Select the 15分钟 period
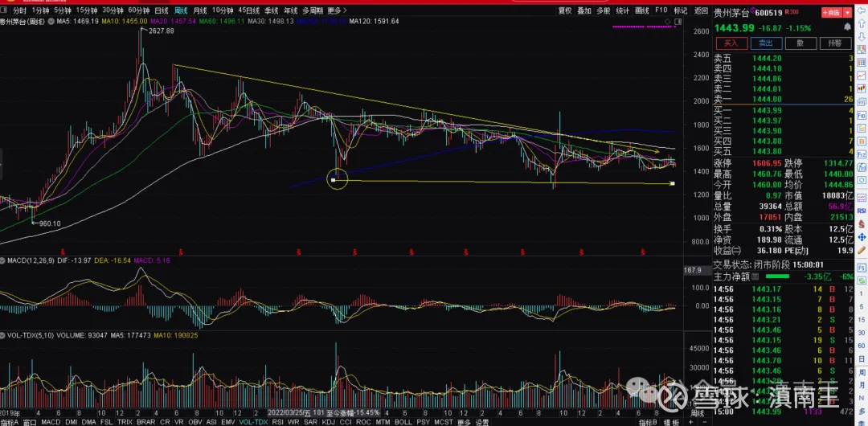 [x=87, y=10]
